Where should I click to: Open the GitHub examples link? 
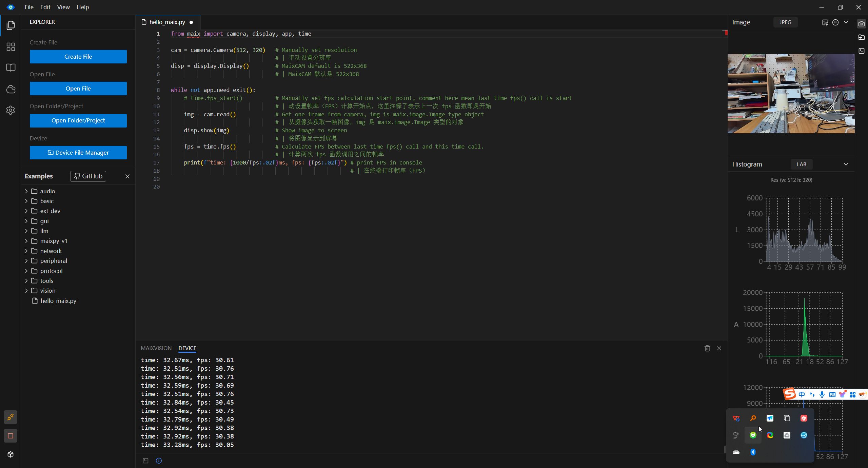pyautogui.click(x=88, y=176)
